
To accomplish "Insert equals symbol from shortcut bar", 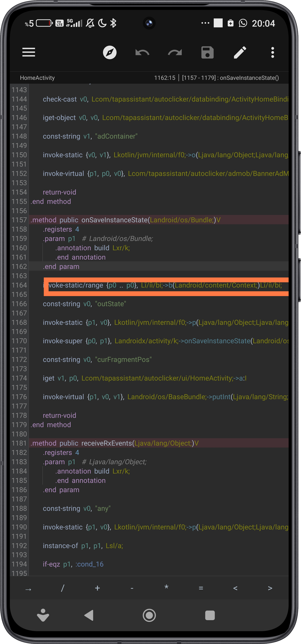I will pyautogui.click(x=201, y=588).
